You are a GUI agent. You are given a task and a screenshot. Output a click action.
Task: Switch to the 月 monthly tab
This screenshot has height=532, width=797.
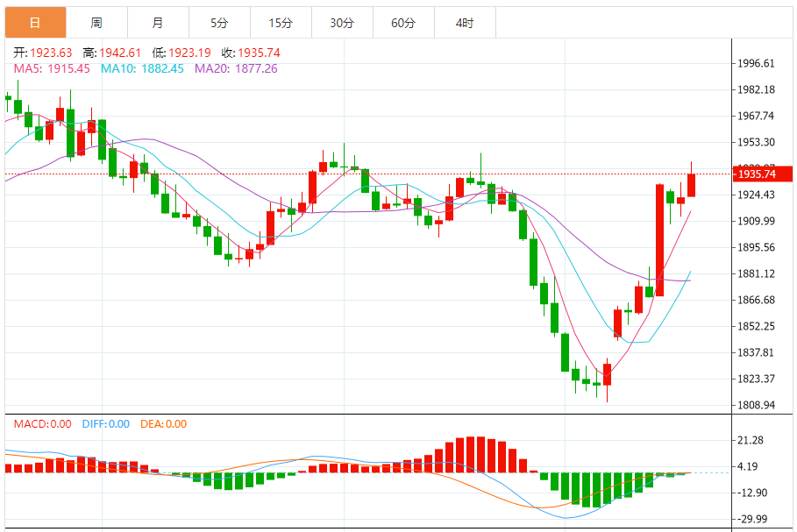click(158, 23)
